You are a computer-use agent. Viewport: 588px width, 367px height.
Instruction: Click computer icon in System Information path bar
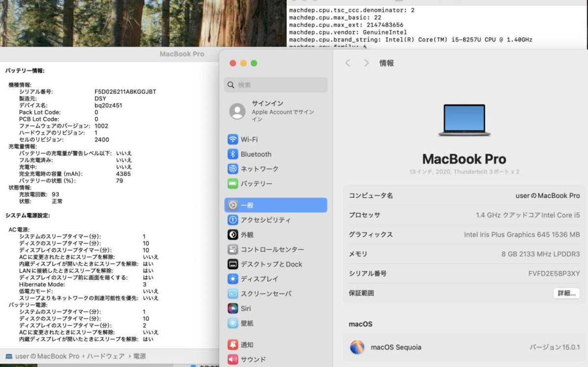[9, 356]
